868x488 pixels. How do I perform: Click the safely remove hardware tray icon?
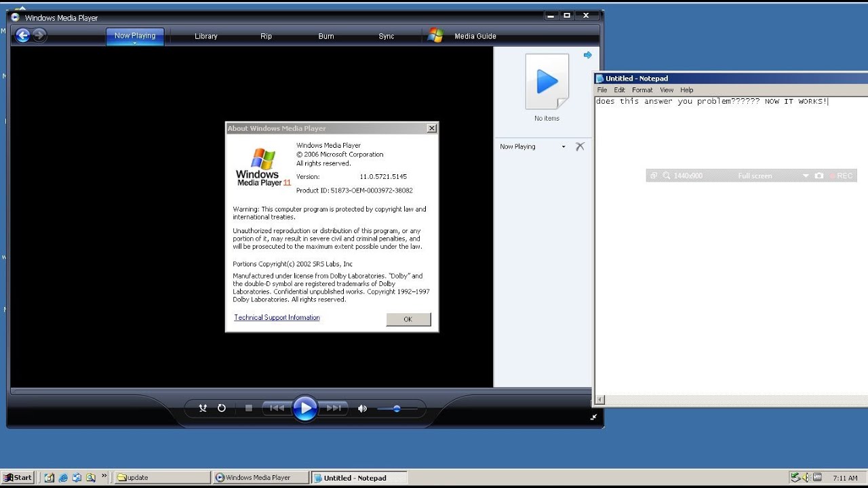point(796,477)
